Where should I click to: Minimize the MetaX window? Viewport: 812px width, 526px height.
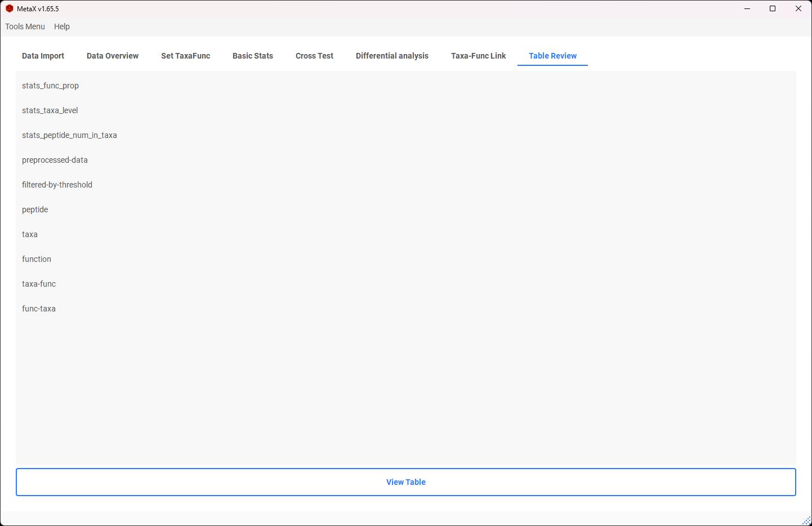pyautogui.click(x=747, y=8)
